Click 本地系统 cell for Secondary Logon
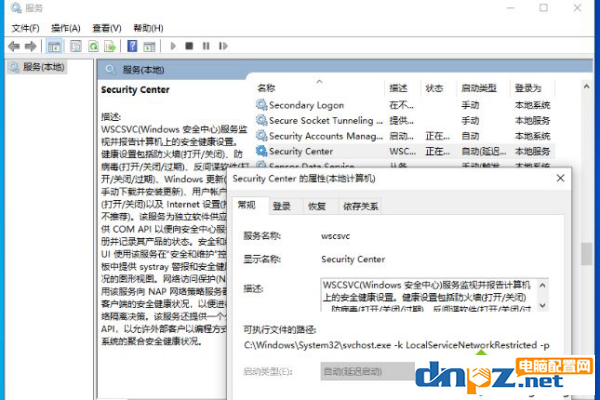 coord(532,105)
